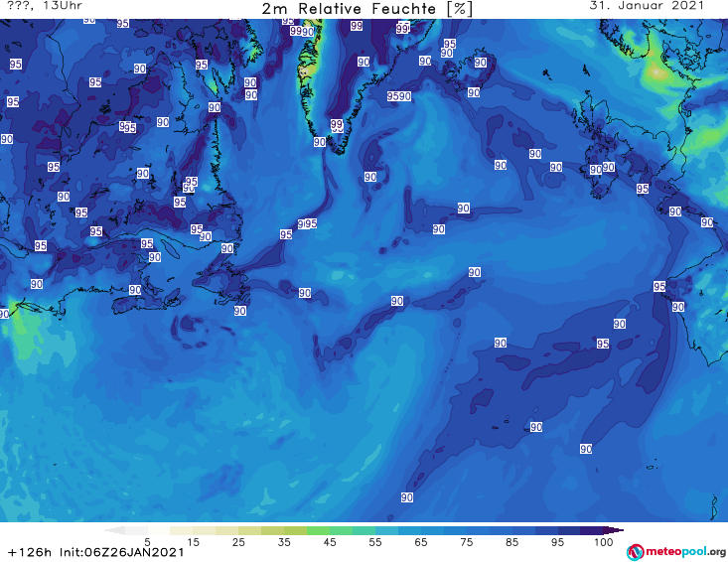Select the '+126h Init:06Z26JAN2021' forecast label
Image resolution: width=728 pixels, height=562 pixels.
click(96, 552)
